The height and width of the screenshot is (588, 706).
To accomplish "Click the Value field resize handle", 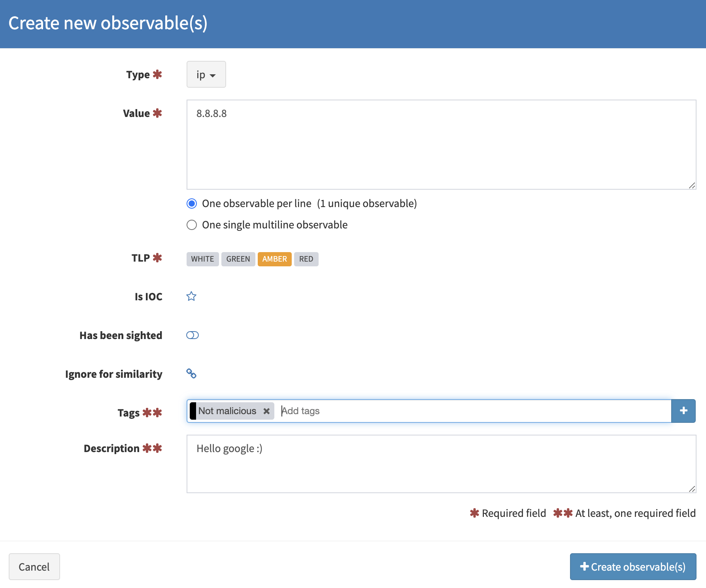I will [x=692, y=185].
